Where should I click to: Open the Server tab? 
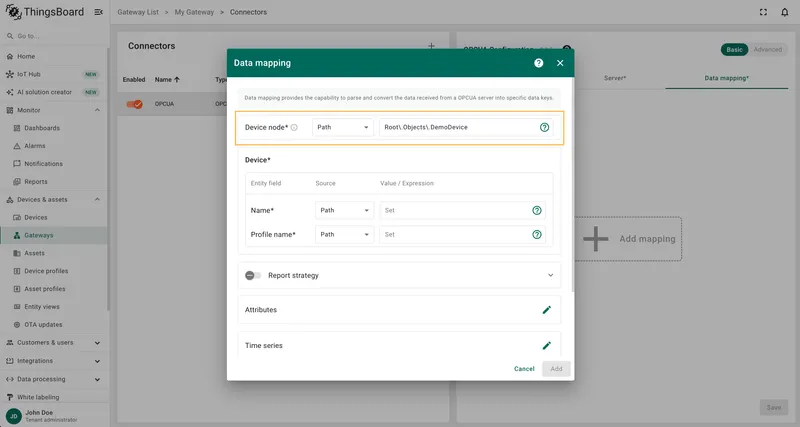[615, 78]
